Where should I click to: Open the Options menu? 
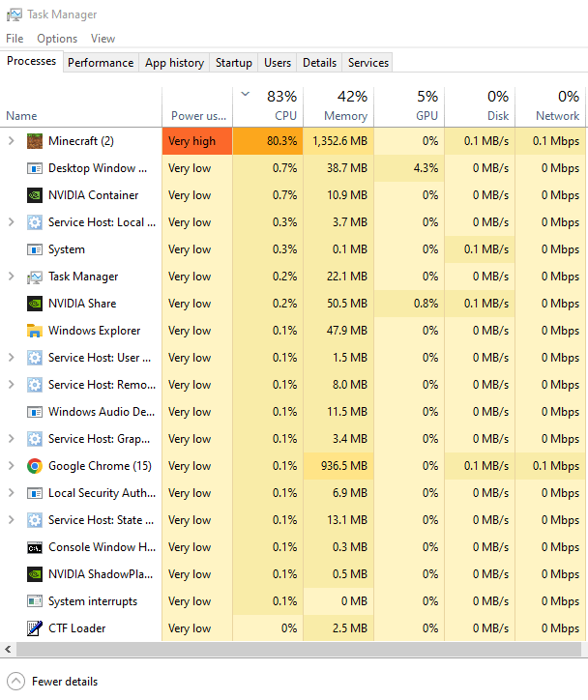(x=57, y=39)
